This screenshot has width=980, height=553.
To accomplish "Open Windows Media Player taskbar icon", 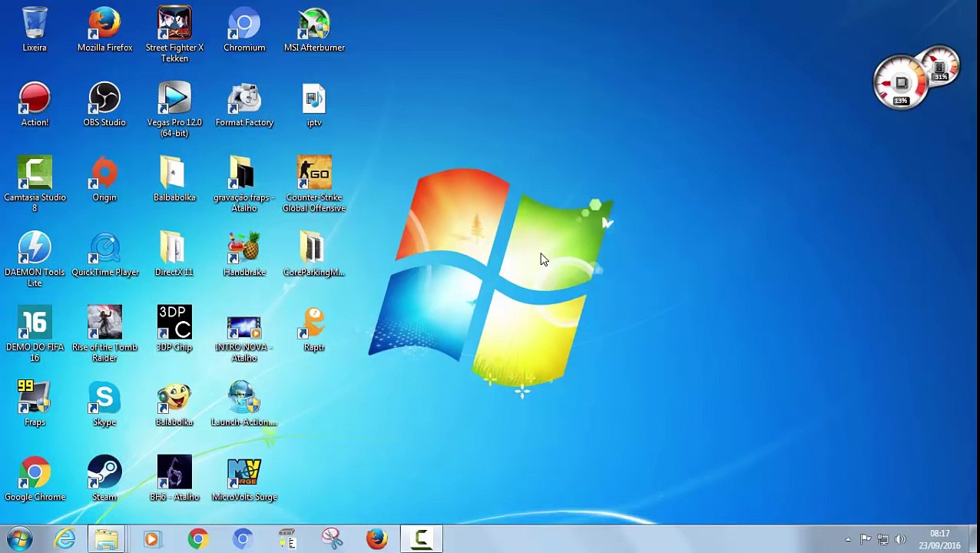I will [x=151, y=539].
